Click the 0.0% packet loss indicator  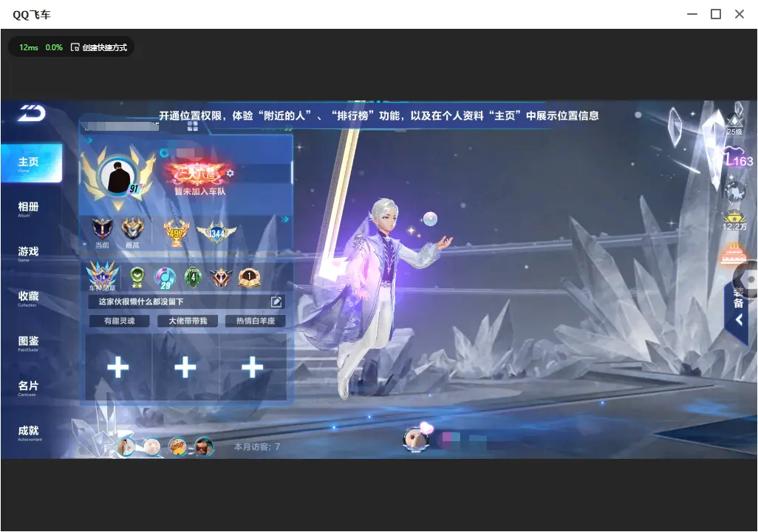click(54, 47)
